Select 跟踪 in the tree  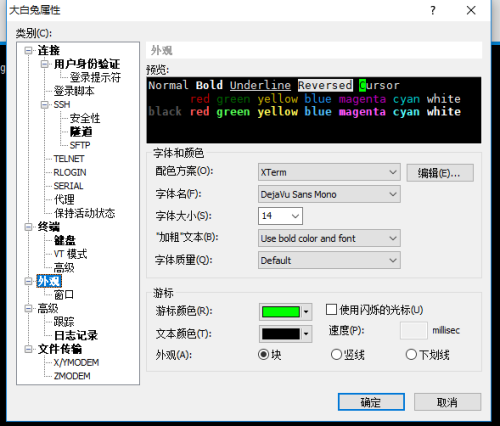[64, 322]
